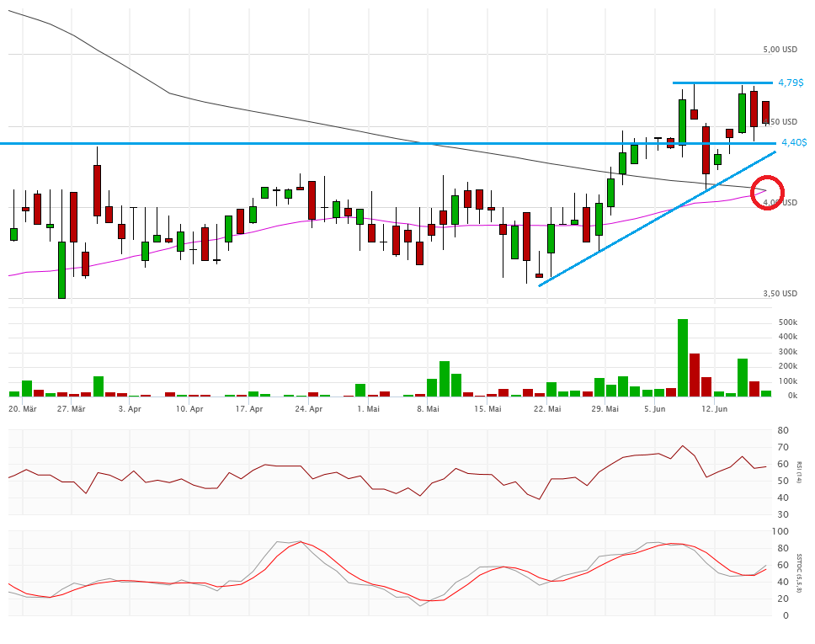815x644 pixels.
Task: Click the 1. Mai date label
Action: coord(369,409)
